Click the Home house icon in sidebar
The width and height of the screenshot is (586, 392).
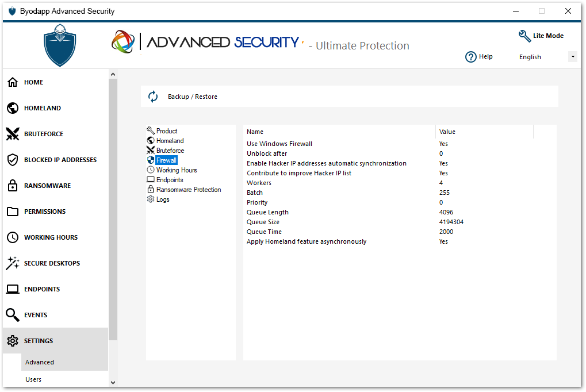pyautogui.click(x=13, y=82)
